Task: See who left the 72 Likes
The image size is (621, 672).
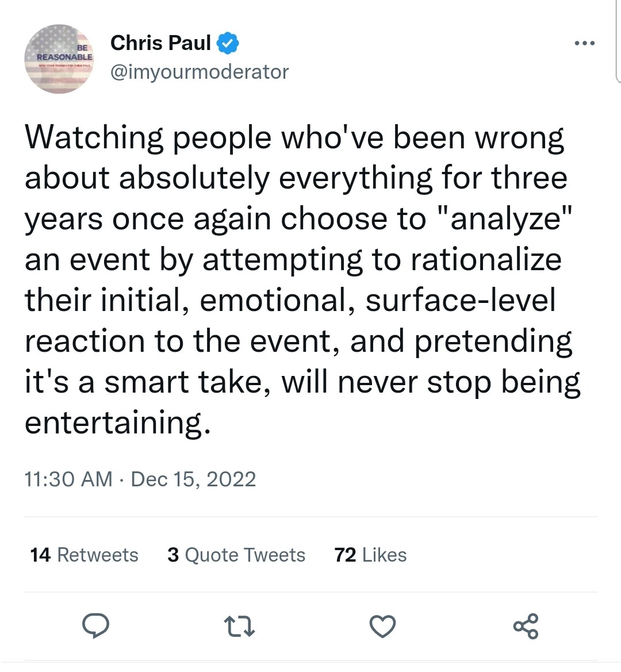Action: click(x=370, y=555)
